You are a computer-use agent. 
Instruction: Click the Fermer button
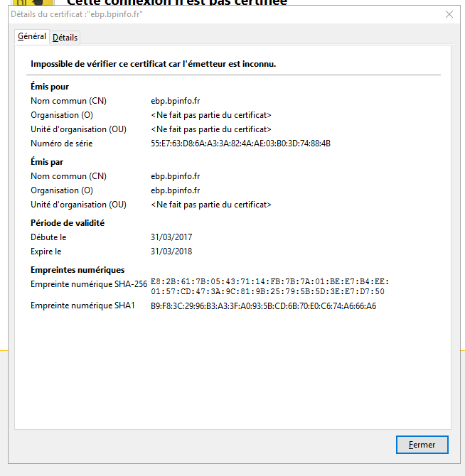422,445
